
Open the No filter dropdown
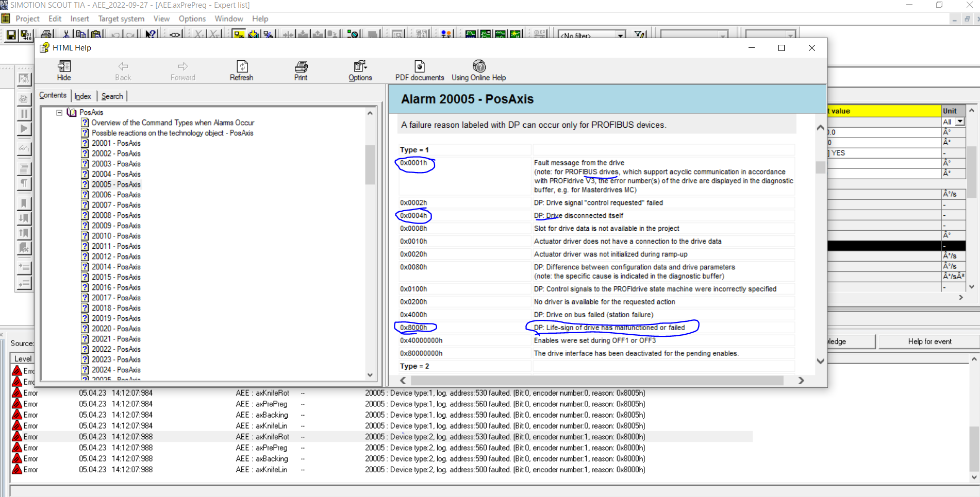click(621, 35)
